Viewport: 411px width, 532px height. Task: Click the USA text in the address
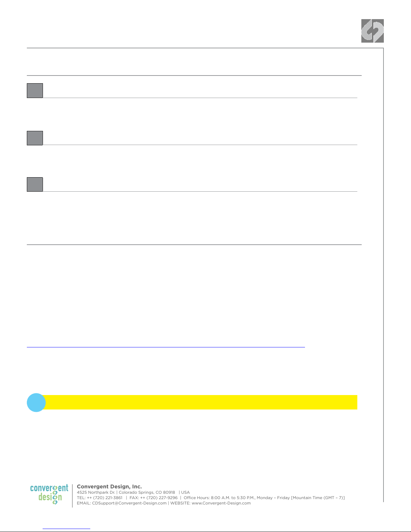pyautogui.click(x=186, y=492)
